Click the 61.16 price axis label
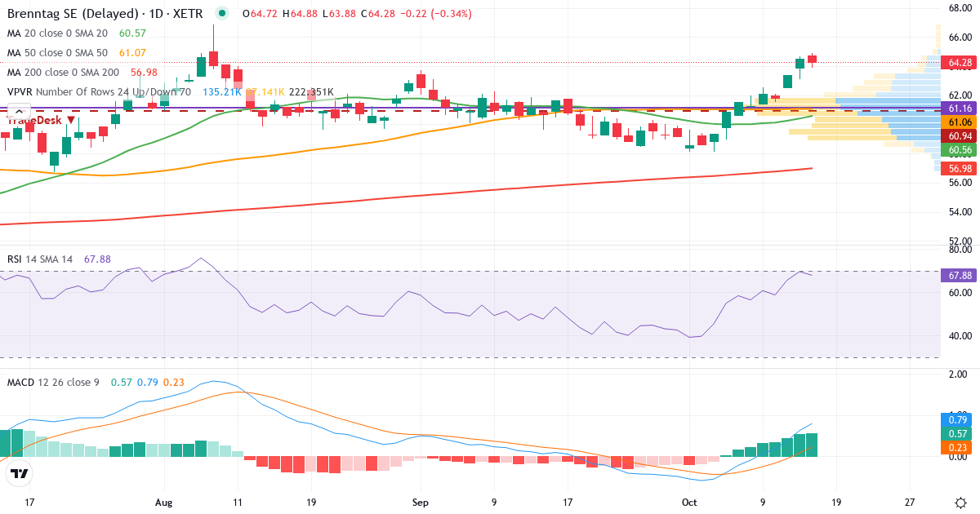Screen dimensions: 980x514 click(x=960, y=108)
